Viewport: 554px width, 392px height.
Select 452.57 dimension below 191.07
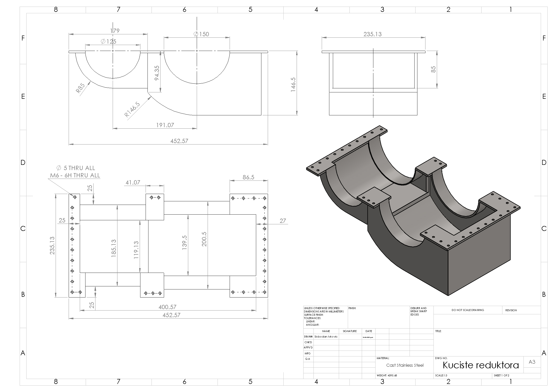[179, 141]
